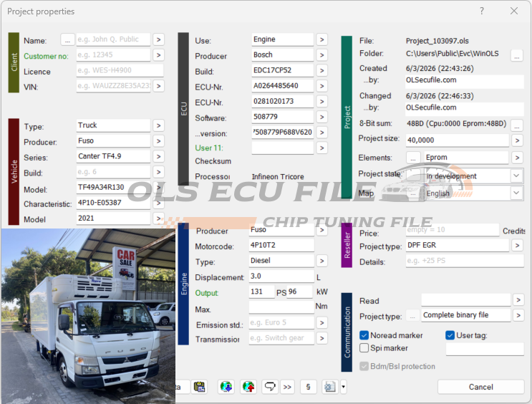Toggle the User tag checkbox
This screenshot has width=532, height=404.
(450, 335)
